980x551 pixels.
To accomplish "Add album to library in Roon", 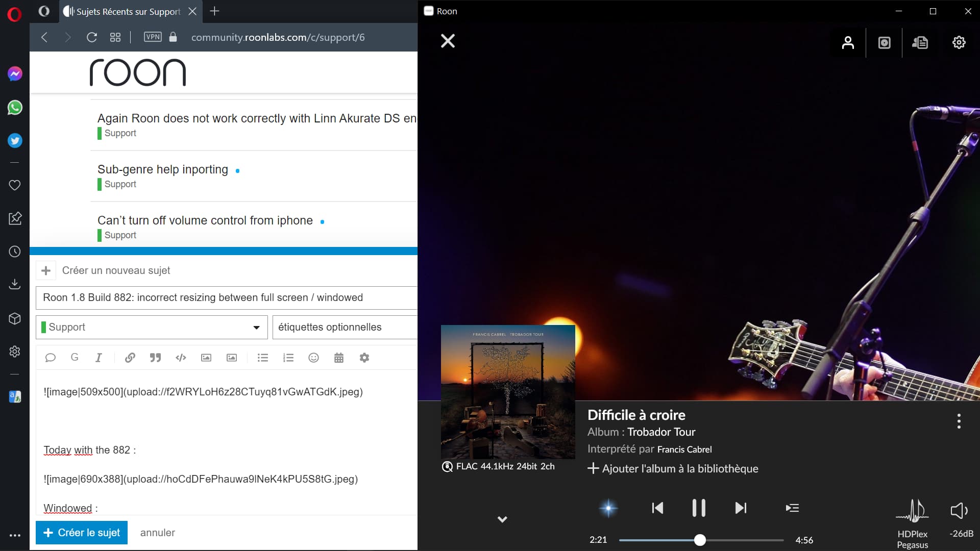I will (673, 468).
